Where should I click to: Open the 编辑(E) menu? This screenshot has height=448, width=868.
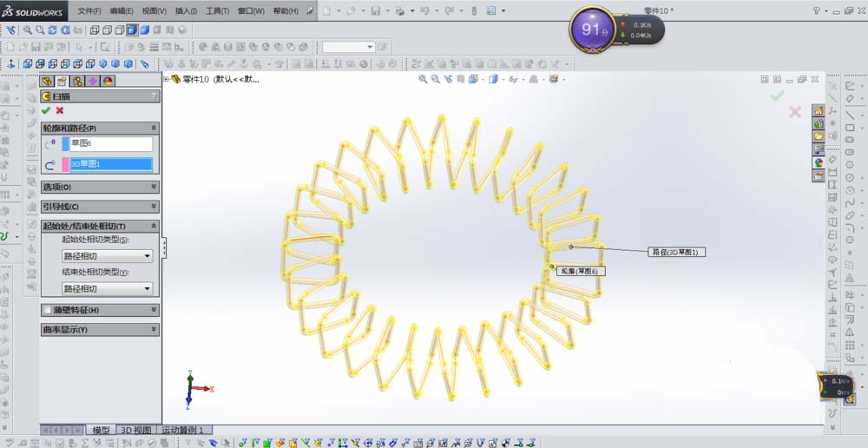(x=122, y=11)
